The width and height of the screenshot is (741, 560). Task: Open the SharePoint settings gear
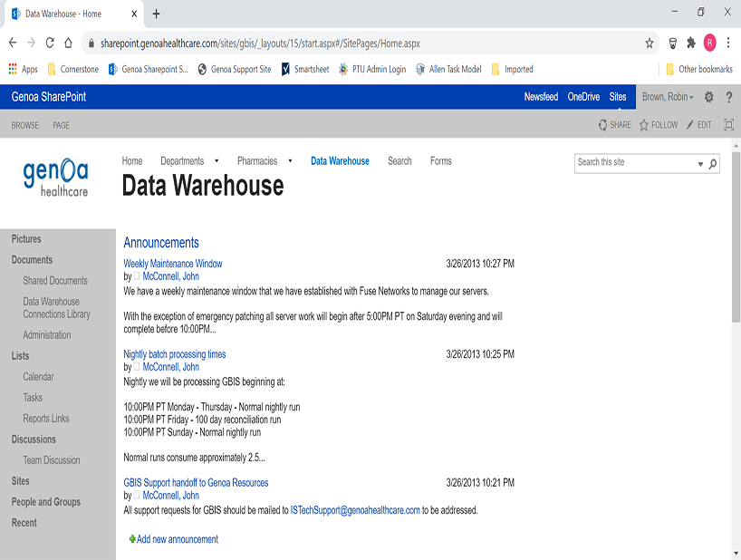point(709,97)
